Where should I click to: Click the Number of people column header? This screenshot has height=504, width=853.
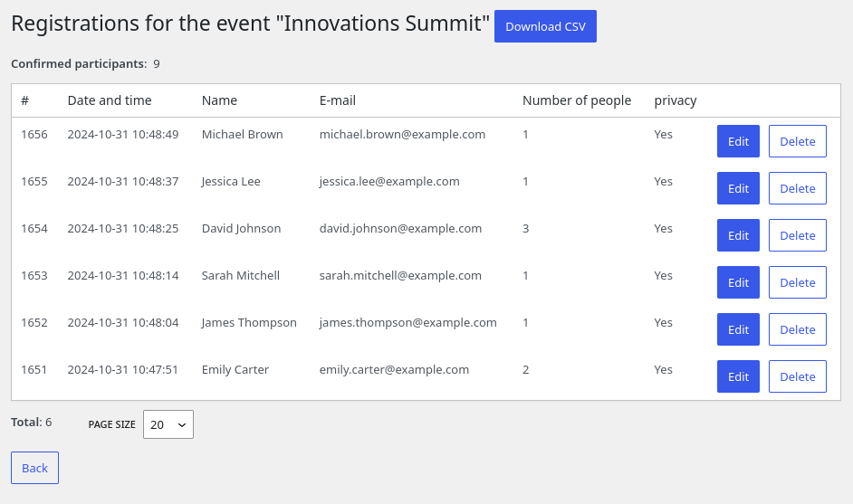576,100
